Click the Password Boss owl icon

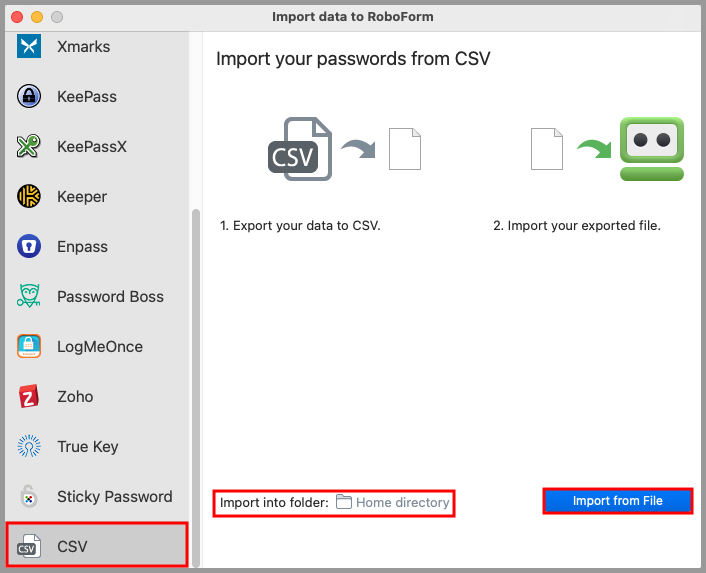(x=29, y=296)
